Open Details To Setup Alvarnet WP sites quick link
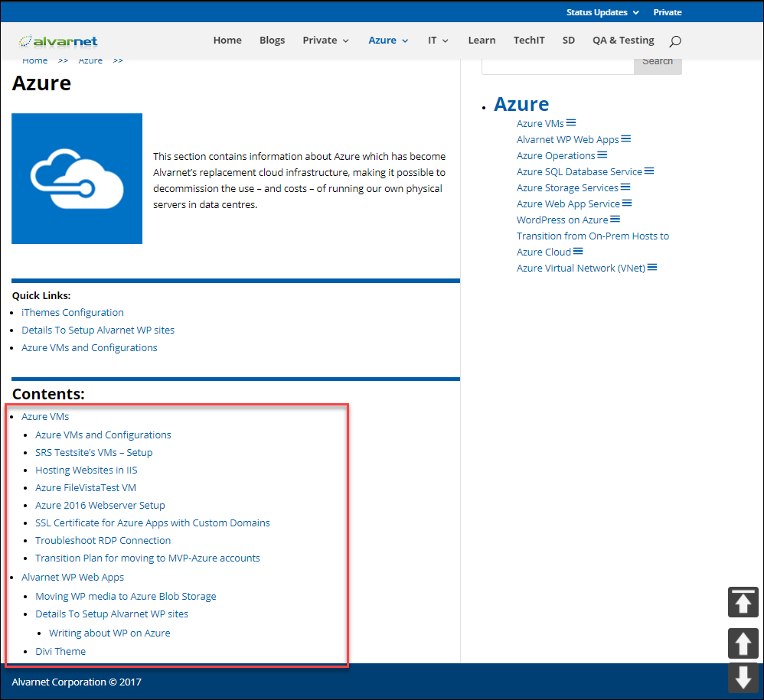This screenshot has height=700, width=764. click(x=98, y=330)
